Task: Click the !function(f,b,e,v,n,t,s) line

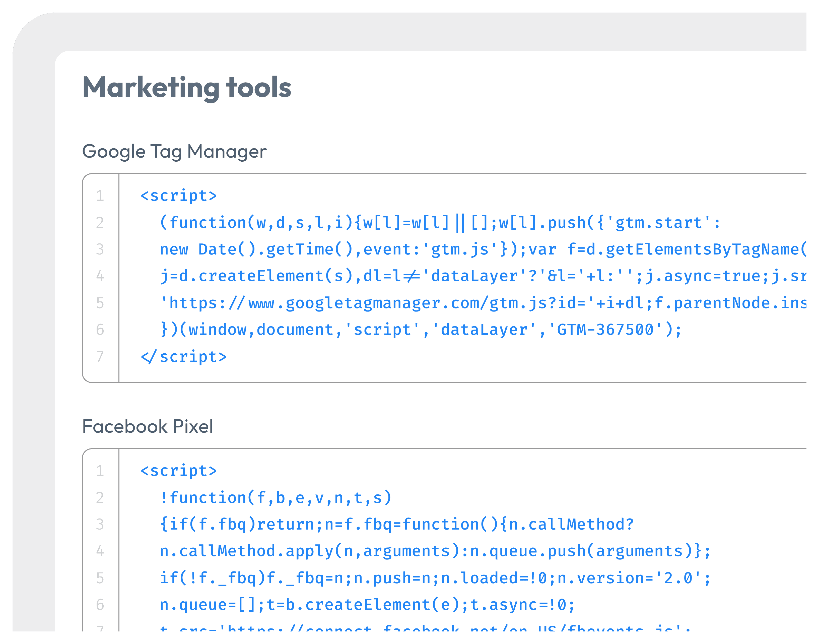Action: pos(276,498)
